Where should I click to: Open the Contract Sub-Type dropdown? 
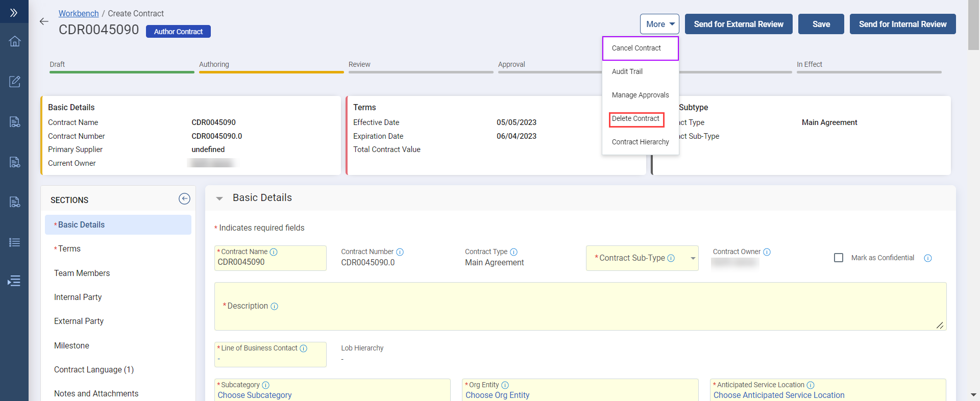[693, 258]
